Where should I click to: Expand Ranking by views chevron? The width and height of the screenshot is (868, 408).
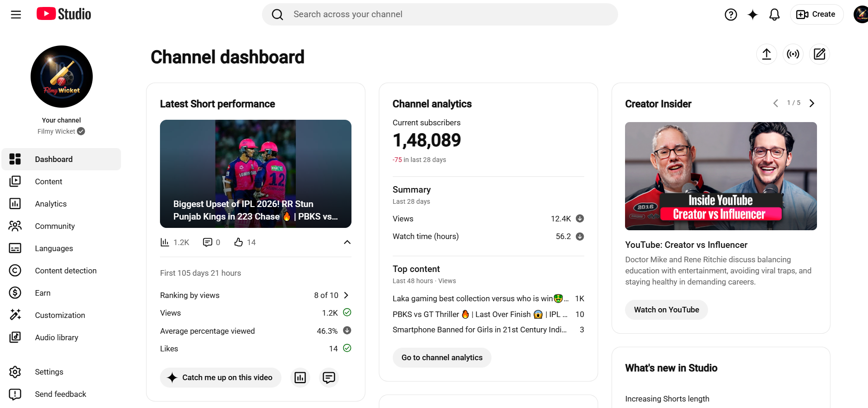pos(346,295)
